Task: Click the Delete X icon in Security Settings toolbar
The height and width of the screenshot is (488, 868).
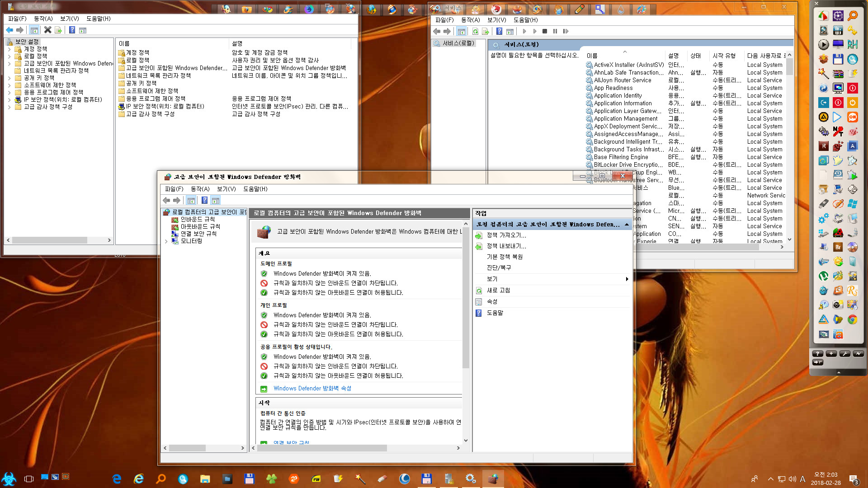Action: (47, 30)
